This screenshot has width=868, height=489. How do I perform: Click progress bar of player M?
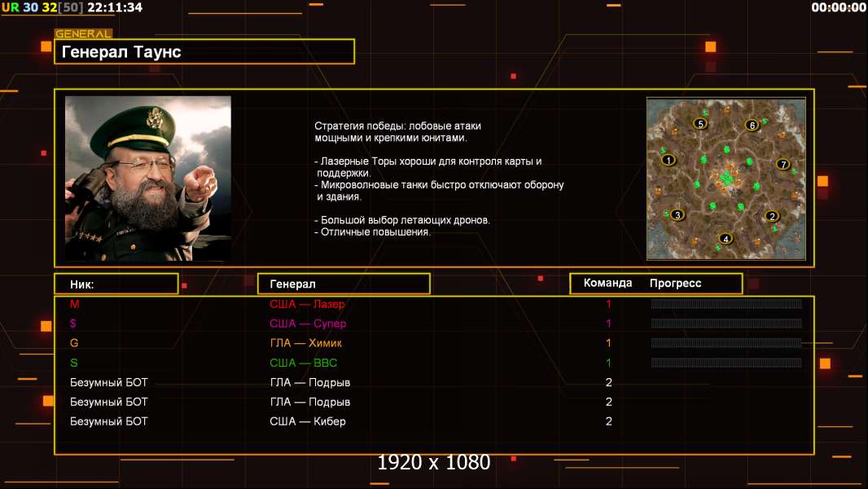(x=726, y=304)
